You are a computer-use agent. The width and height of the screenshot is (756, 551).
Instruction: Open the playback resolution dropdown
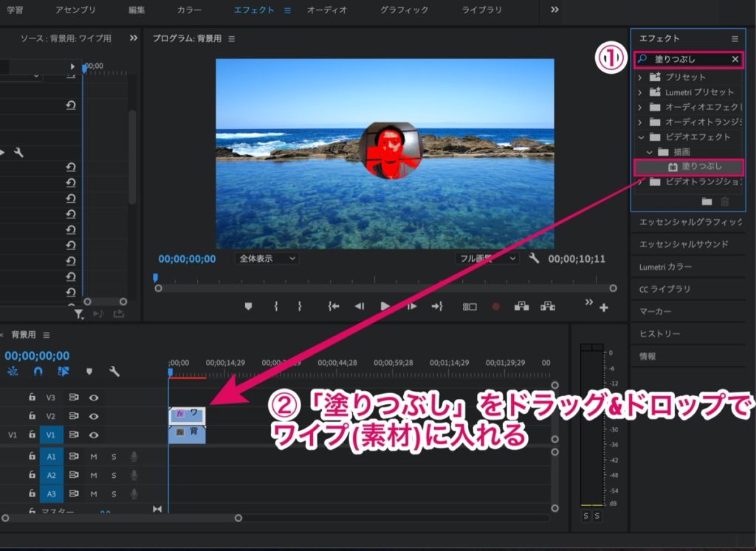click(487, 259)
